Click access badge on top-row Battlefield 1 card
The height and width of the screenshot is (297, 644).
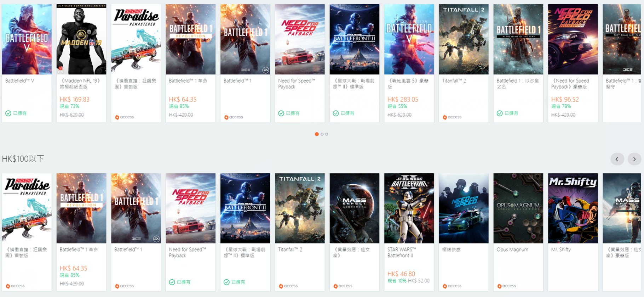(234, 117)
